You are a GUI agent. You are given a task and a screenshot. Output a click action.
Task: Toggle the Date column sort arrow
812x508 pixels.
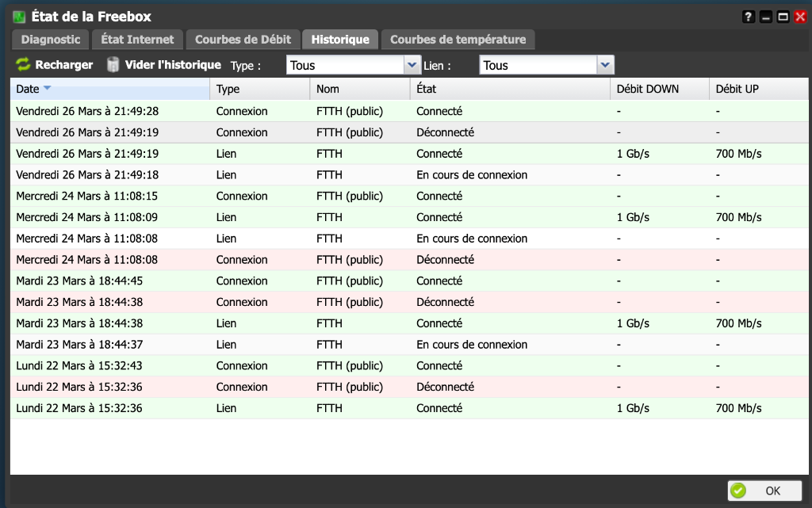click(47, 88)
